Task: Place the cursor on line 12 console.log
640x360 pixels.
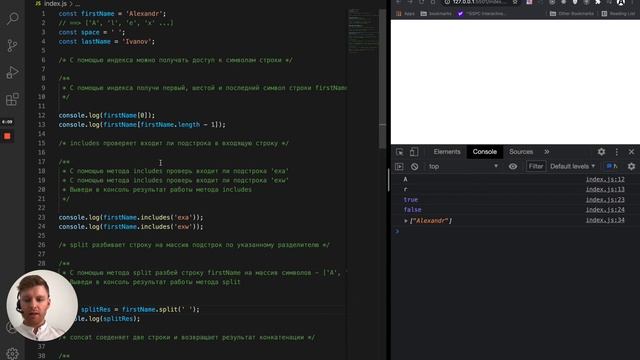Action: [107, 116]
